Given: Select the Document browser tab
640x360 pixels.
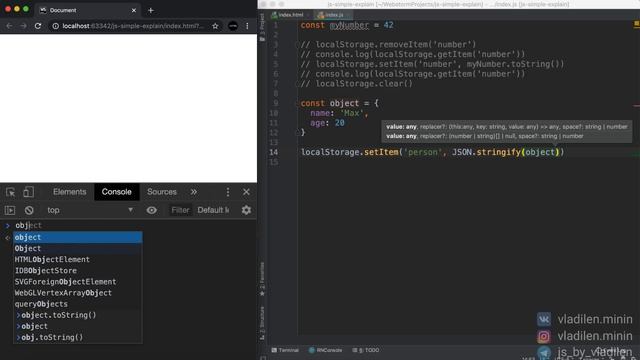Looking at the screenshot, I should 88,10.
